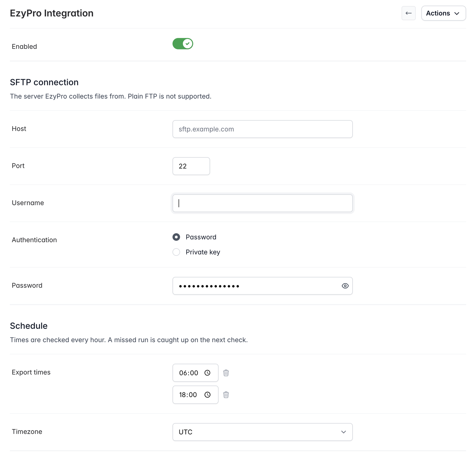Click the Schedule section heading
This screenshot has height=459, width=476.
(x=29, y=326)
